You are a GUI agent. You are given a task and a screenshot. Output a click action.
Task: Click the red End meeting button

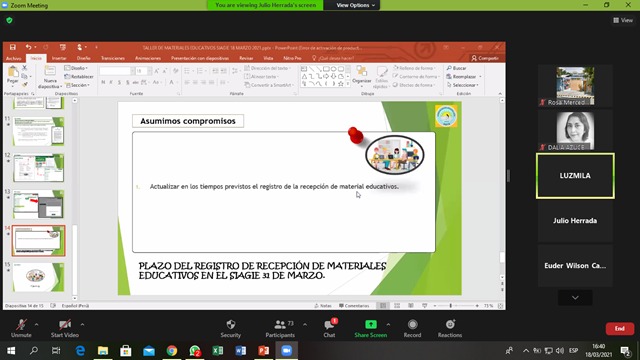pos(620,329)
